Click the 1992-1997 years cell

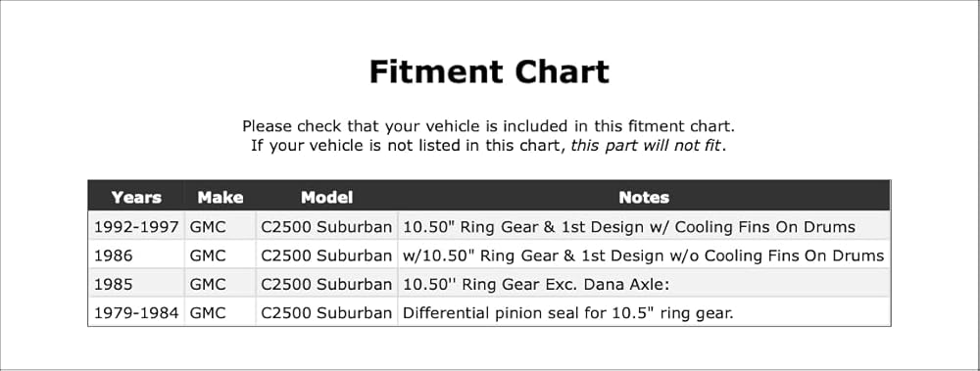click(136, 227)
